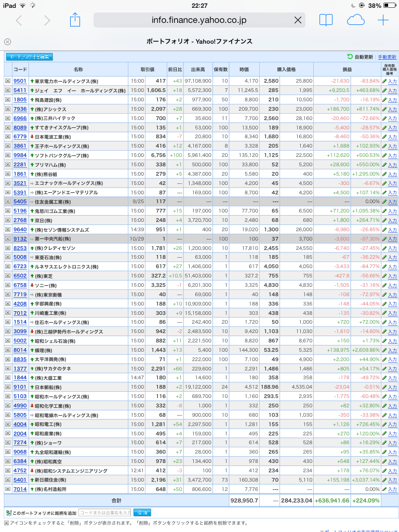This screenshot has height=532, width=399.
Task: Close tab with circled X icon
Action: point(7,42)
